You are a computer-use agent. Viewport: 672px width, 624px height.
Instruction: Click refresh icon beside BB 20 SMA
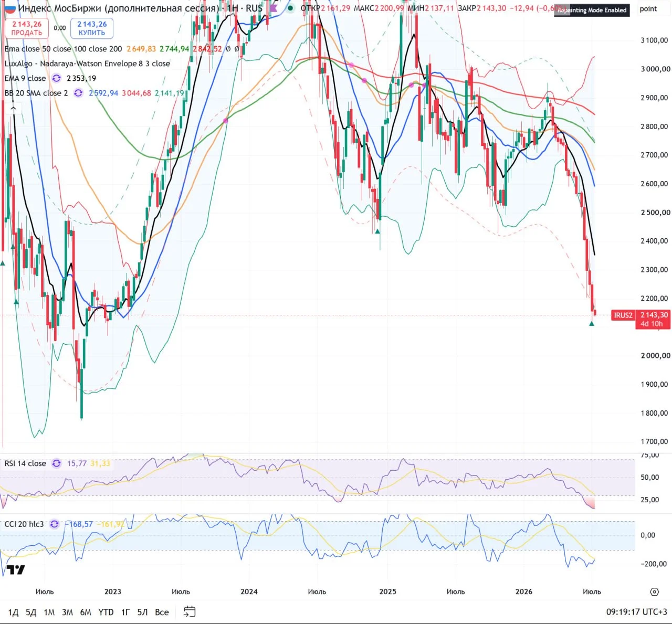point(78,93)
